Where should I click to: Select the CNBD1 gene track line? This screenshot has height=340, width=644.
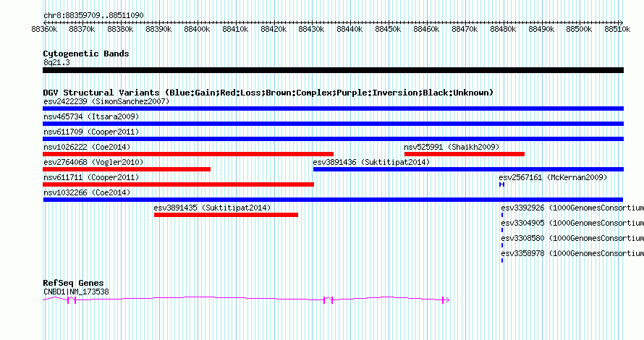coord(246,299)
